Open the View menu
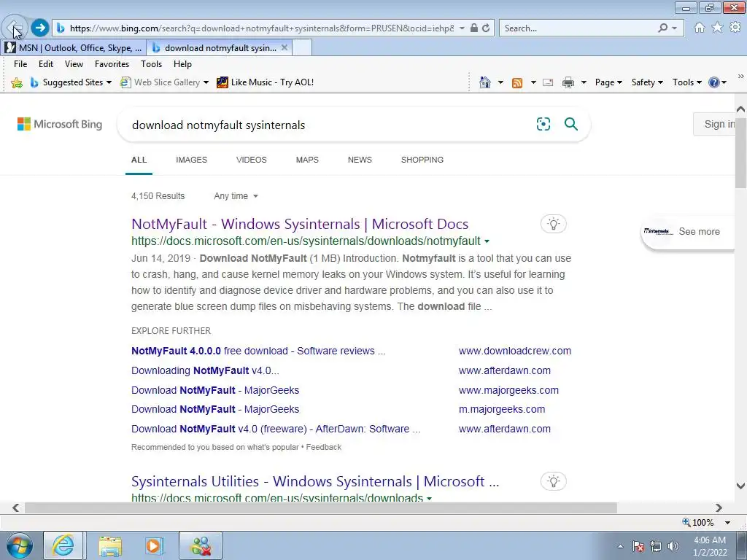Viewport: 747px width, 560px height. point(74,64)
